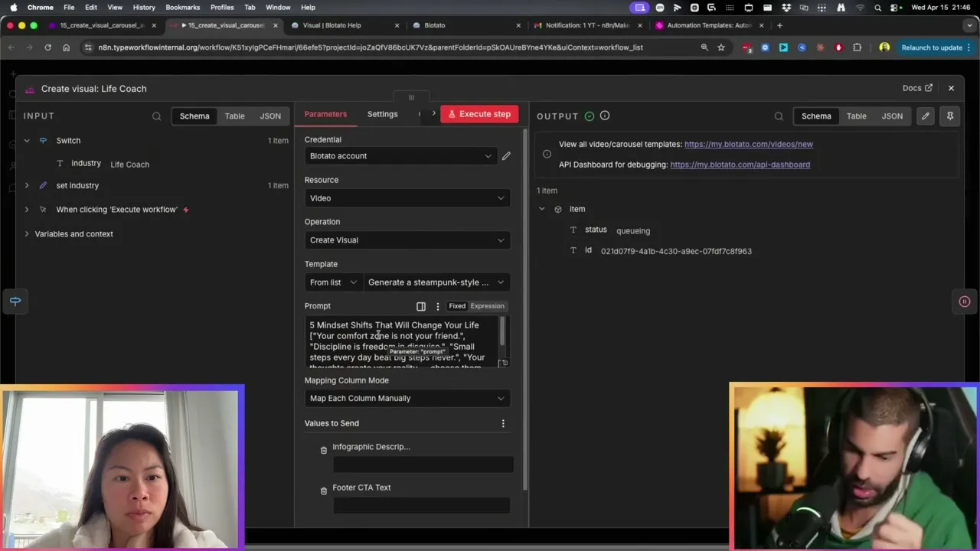
Task: Zoom page using magnifier in address bar
Action: tap(704, 47)
